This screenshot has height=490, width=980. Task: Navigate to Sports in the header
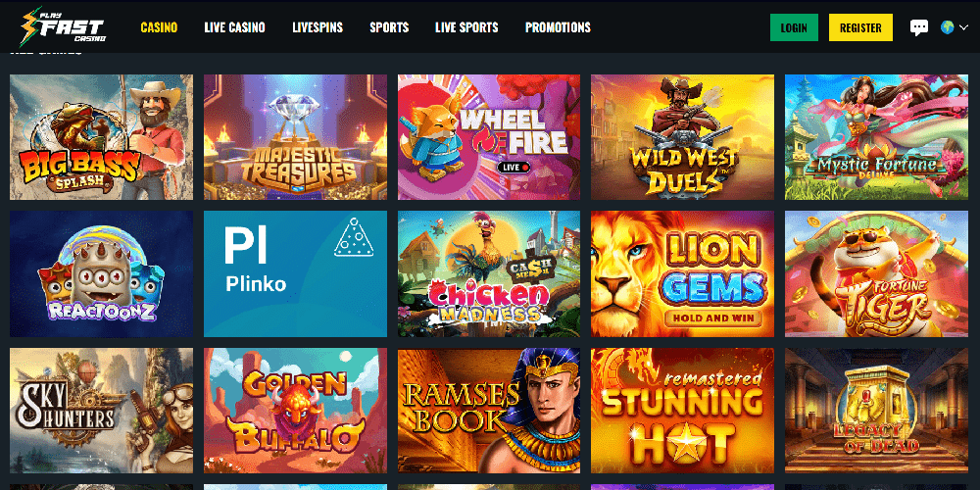[389, 27]
